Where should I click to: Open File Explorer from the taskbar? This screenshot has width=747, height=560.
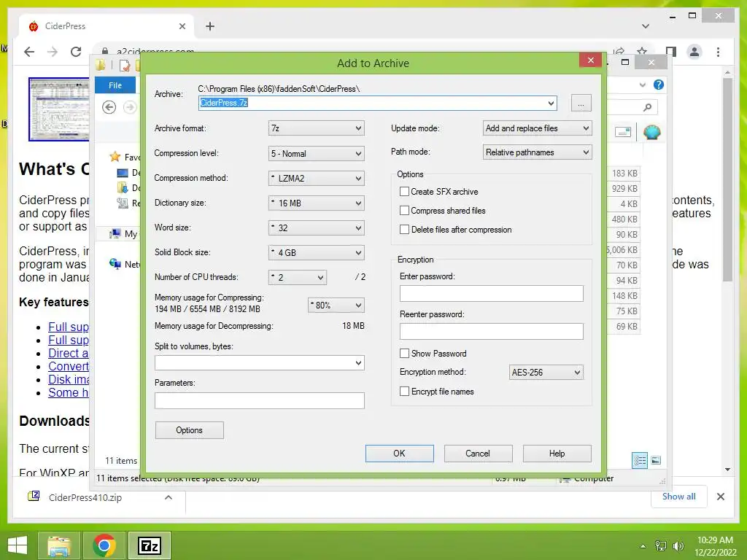point(58,545)
